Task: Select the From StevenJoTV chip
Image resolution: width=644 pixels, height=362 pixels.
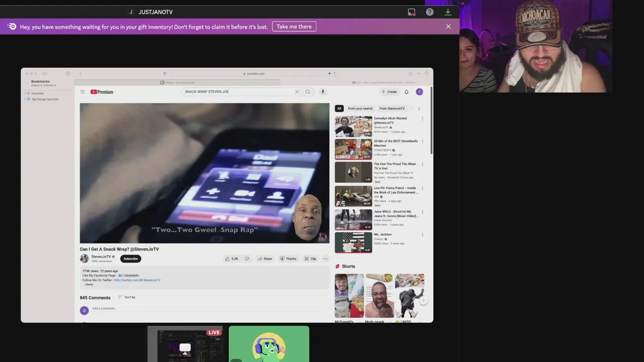Action: point(392,109)
